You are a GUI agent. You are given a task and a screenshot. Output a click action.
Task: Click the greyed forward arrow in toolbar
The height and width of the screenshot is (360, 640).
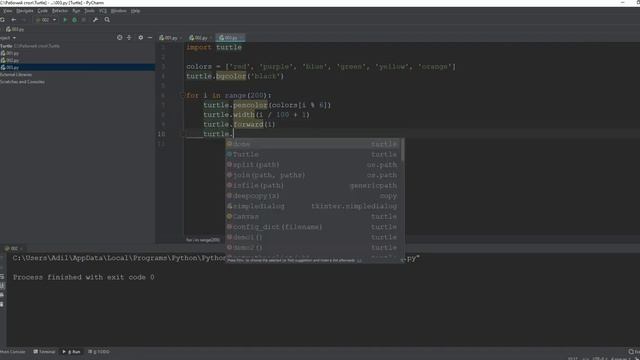point(24,20)
